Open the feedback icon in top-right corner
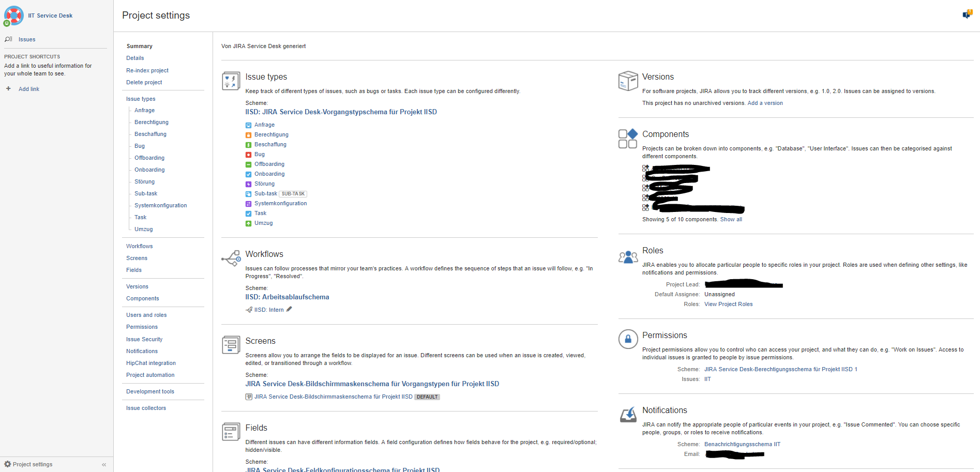The width and height of the screenshot is (980, 472). tap(967, 14)
